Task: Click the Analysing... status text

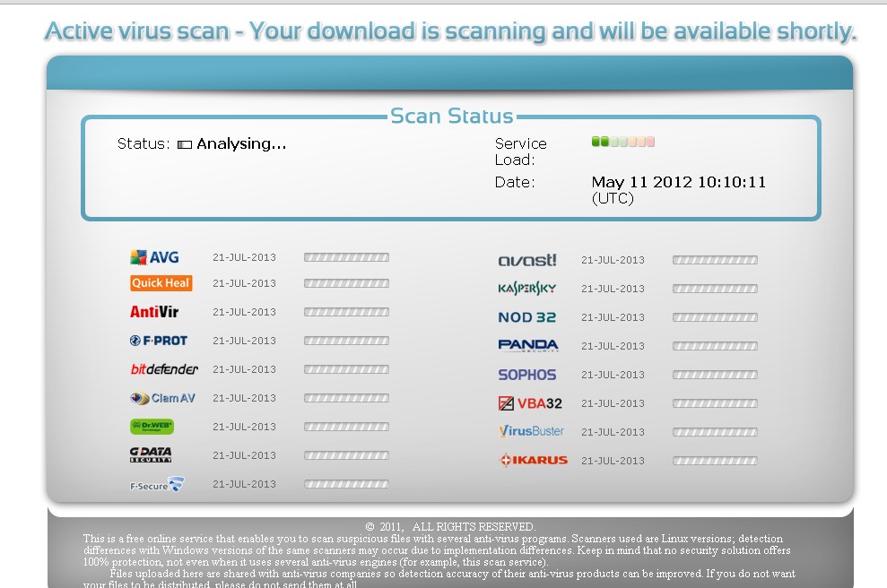Action: (x=241, y=143)
